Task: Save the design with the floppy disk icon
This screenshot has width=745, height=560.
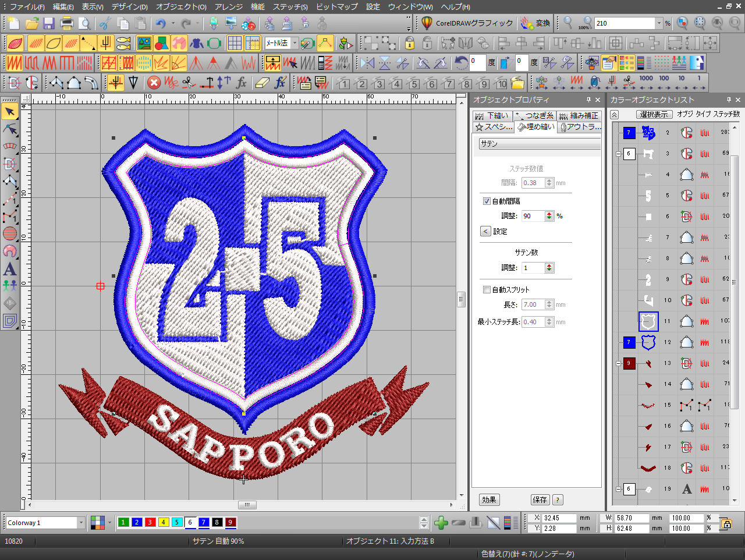Action: 49,23
